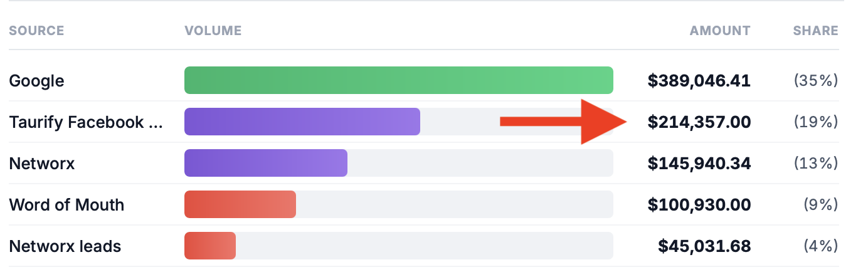
Task: Click the $145,940.34 Networx amount
Action: 699,164
